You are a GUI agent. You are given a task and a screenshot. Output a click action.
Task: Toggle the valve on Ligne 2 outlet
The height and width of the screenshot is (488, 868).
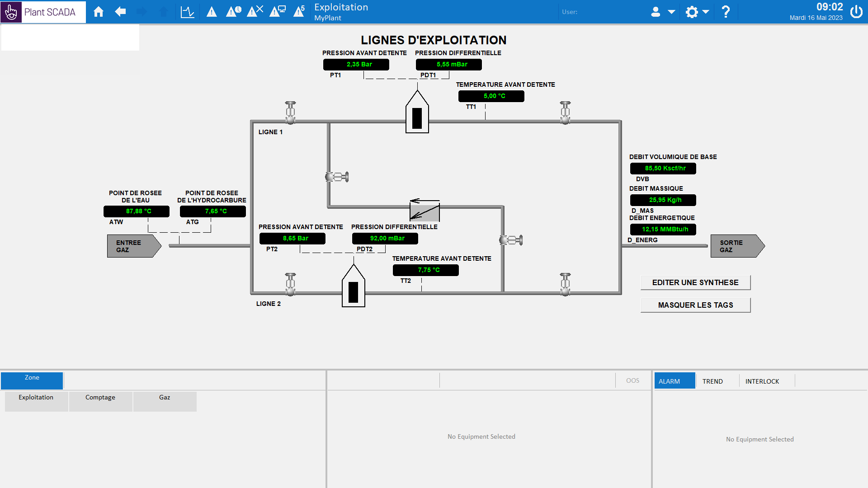tap(565, 284)
